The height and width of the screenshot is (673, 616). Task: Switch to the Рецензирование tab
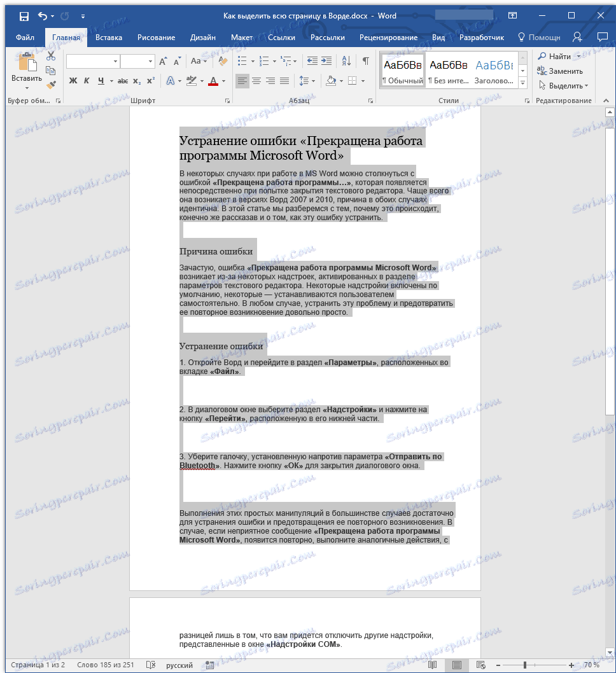coord(388,38)
